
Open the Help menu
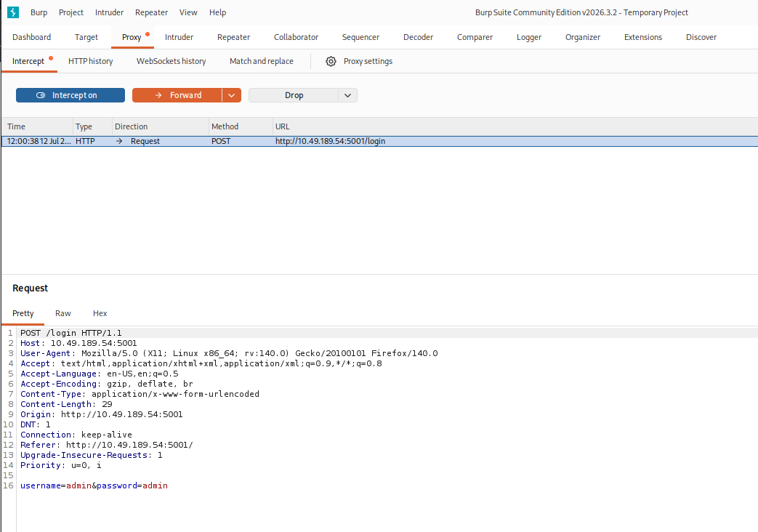[x=217, y=12]
